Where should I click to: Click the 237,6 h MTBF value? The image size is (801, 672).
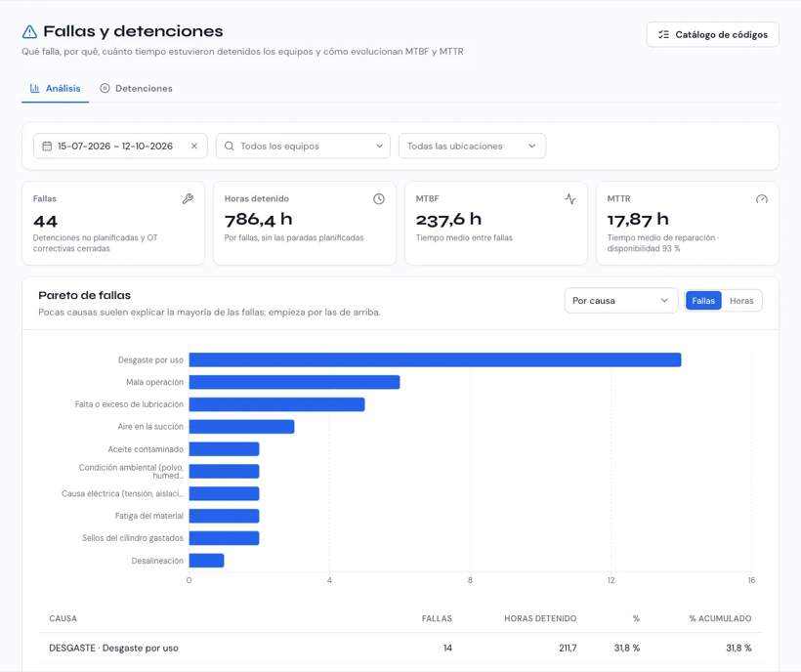pos(448,220)
